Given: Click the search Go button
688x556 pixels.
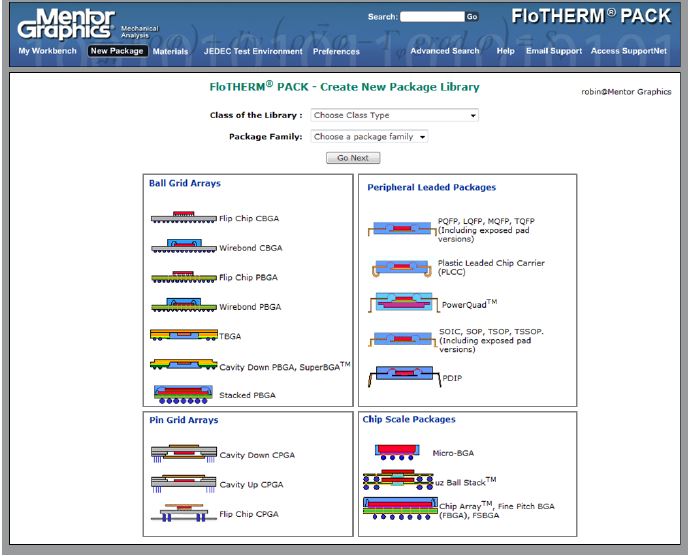Looking at the screenshot, I should point(472,17).
